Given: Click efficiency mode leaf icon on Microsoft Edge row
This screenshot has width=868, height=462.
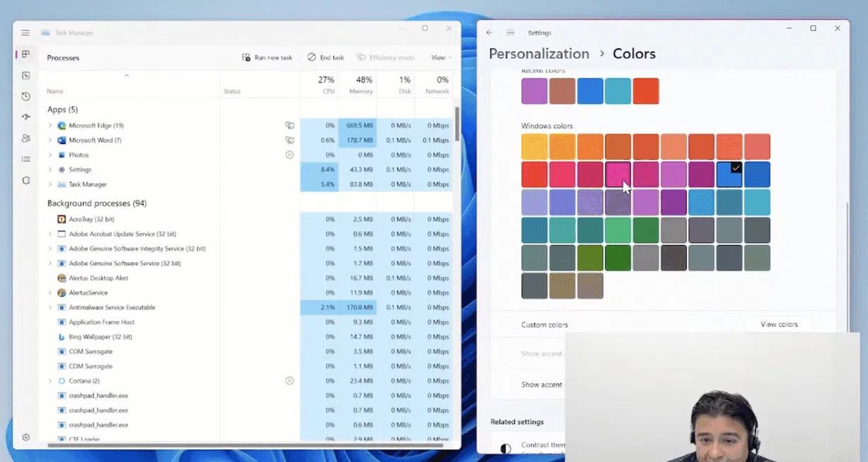Looking at the screenshot, I should [289, 125].
